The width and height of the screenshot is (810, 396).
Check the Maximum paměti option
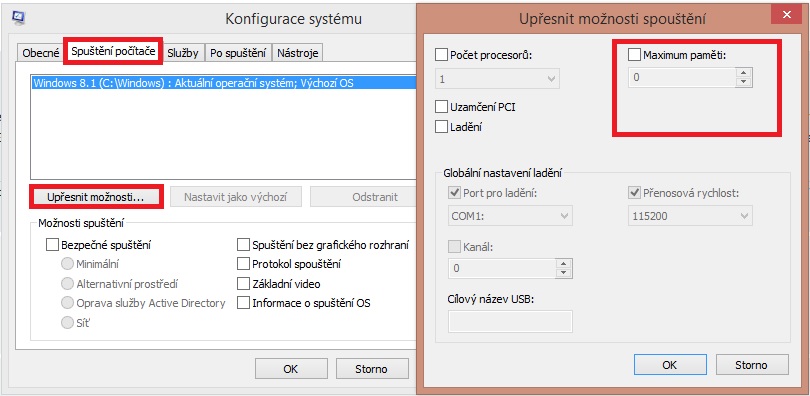click(x=634, y=54)
